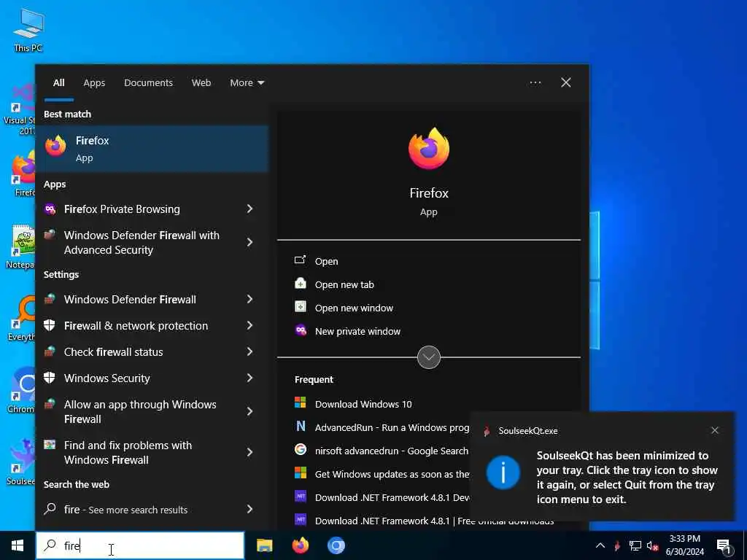Select Windows Defender Firewall settings text

pos(130,300)
